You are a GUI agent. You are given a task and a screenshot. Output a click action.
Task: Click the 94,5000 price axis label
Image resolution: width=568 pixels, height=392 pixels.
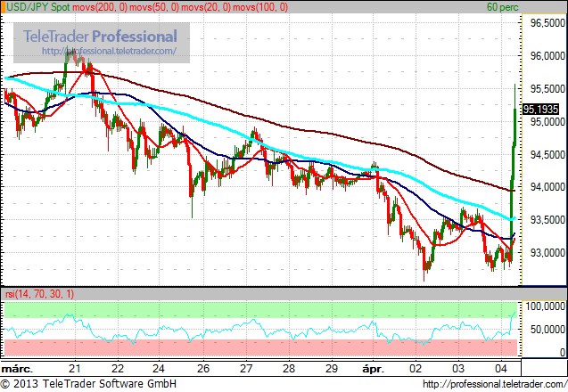click(x=547, y=154)
